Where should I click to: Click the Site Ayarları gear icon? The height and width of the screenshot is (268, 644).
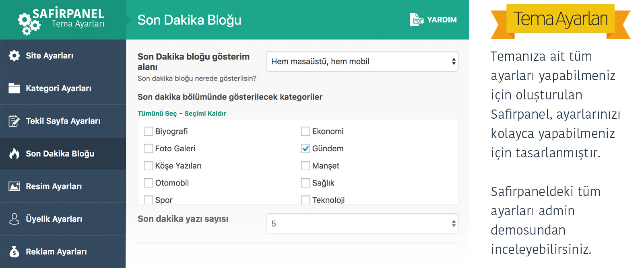point(14,56)
